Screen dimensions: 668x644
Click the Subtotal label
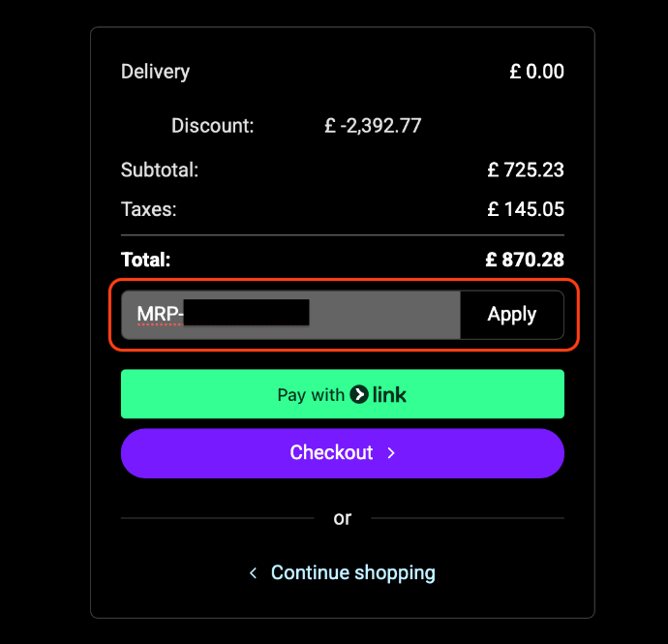coord(160,170)
